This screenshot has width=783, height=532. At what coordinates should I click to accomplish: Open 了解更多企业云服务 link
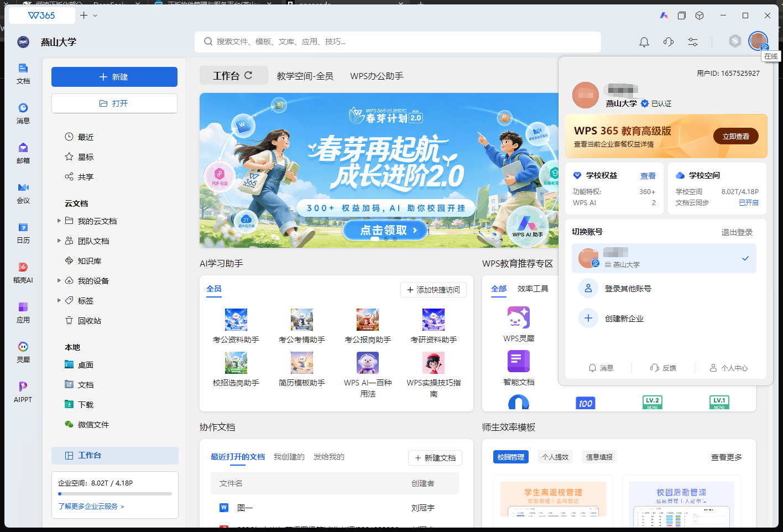point(91,506)
